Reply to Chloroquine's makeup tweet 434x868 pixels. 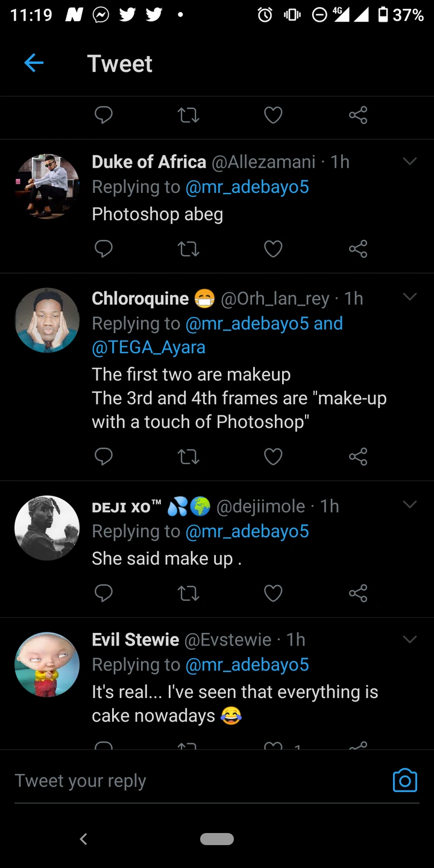point(104,456)
